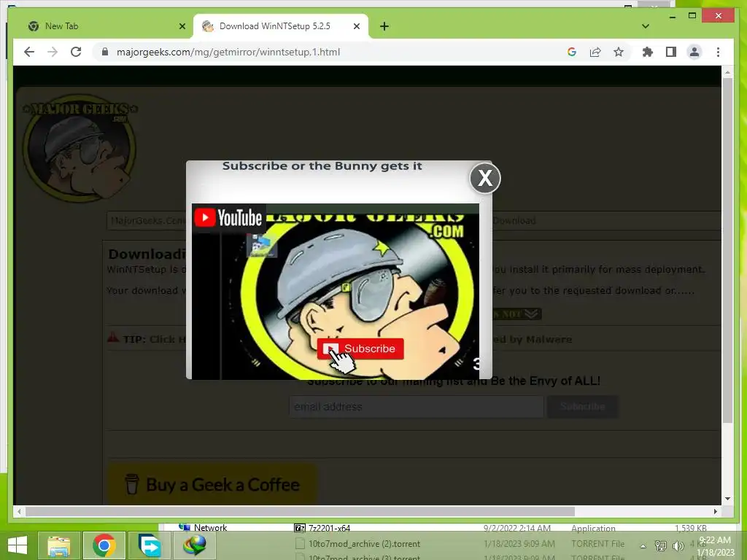Screen dimensions: 747x560
Task: Click the Google icon in address bar
Action: [x=572, y=52]
